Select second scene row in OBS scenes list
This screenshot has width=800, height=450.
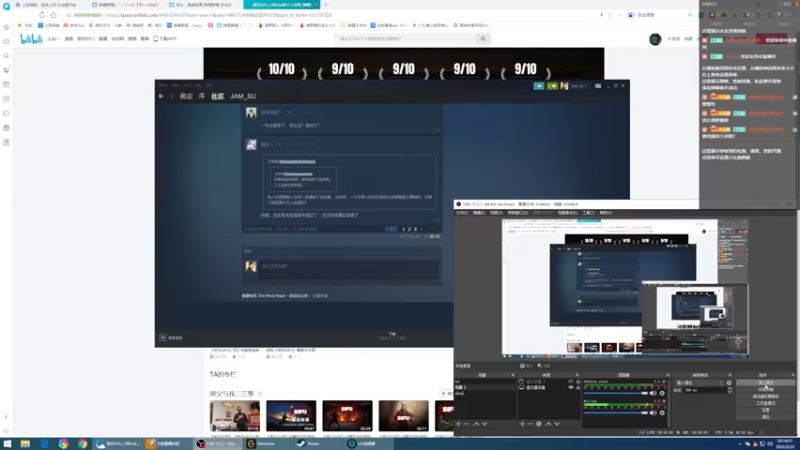pyautogui.click(x=485, y=387)
